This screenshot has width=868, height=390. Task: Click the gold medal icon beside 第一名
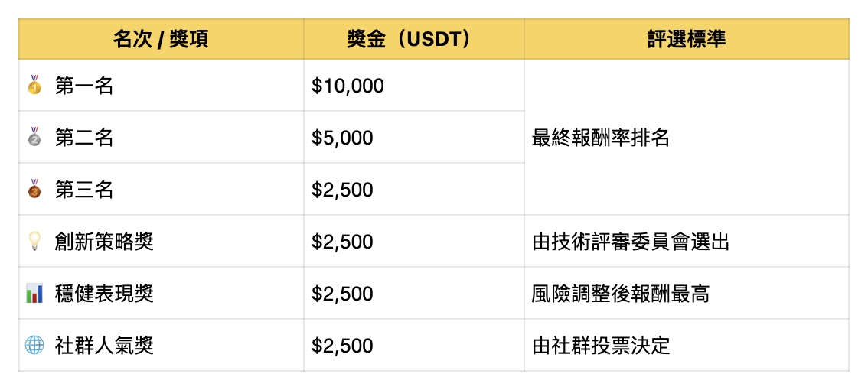34,85
